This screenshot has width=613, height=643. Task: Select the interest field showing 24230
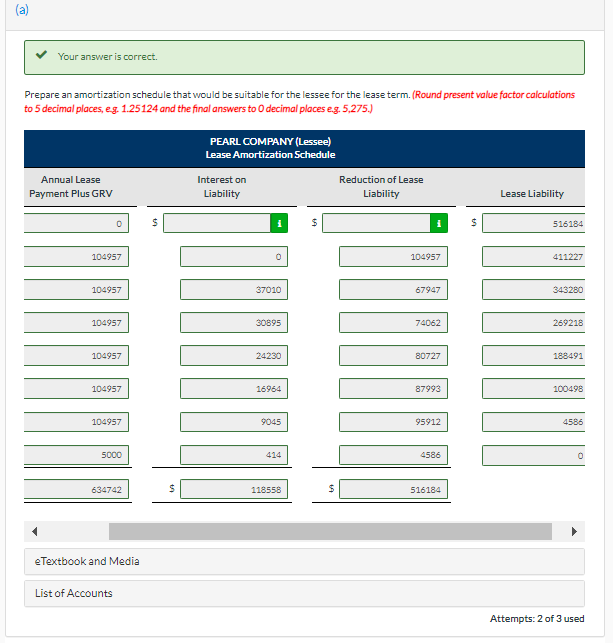tap(234, 356)
